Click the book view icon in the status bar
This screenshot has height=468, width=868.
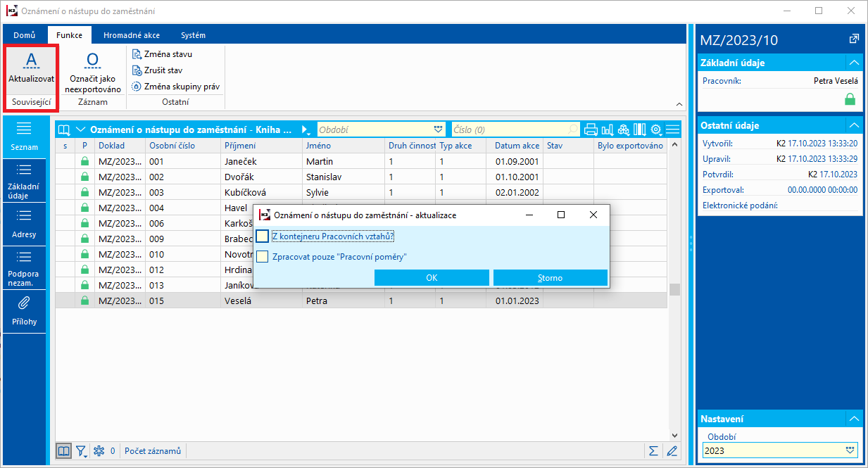[63, 450]
